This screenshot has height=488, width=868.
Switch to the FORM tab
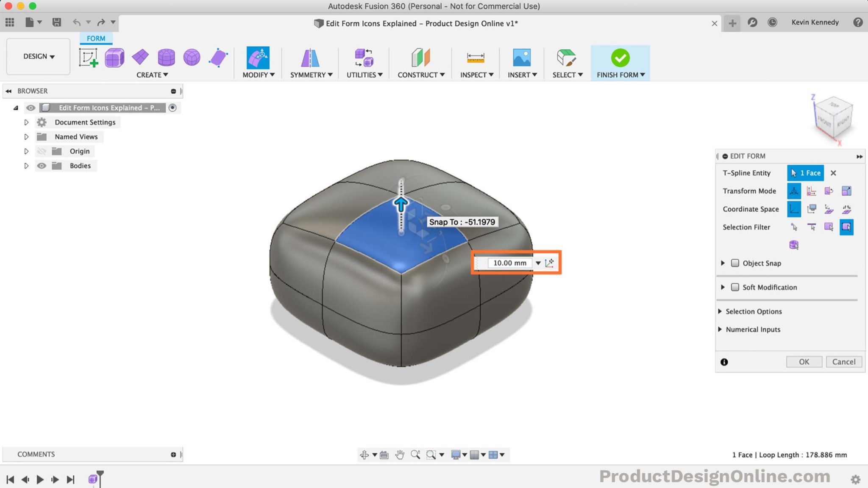click(x=96, y=38)
